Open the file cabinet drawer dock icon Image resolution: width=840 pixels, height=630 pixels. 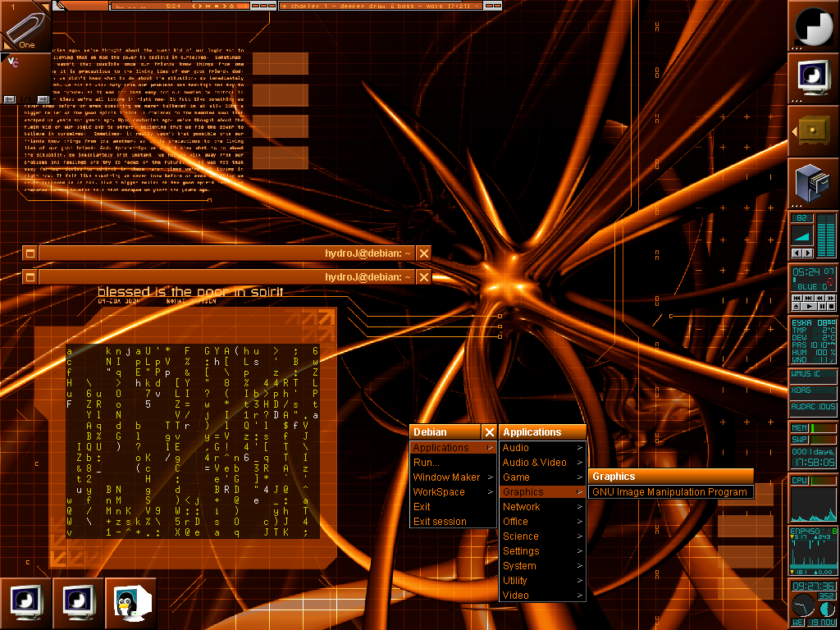813,130
